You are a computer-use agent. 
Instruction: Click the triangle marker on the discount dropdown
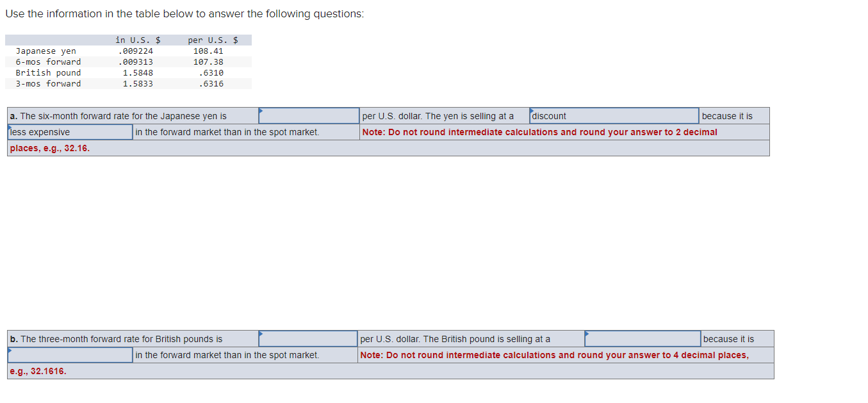pos(532,111)
